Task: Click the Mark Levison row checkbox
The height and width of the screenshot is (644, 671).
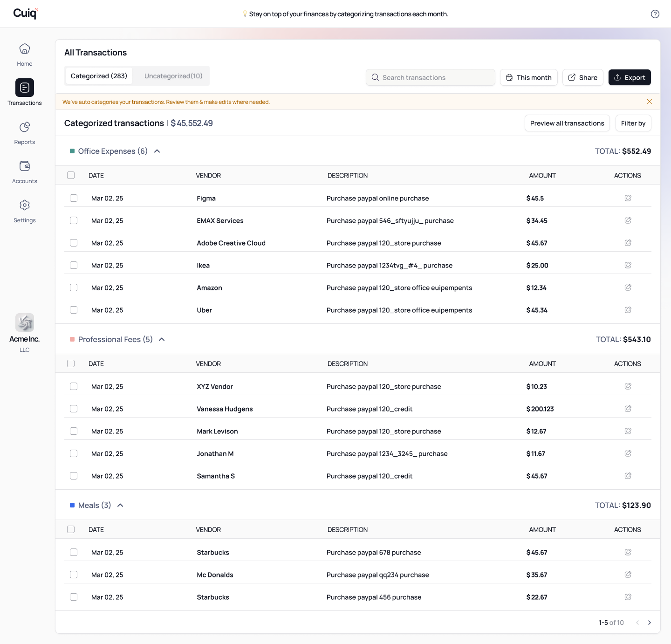Action: coord(74,431)
